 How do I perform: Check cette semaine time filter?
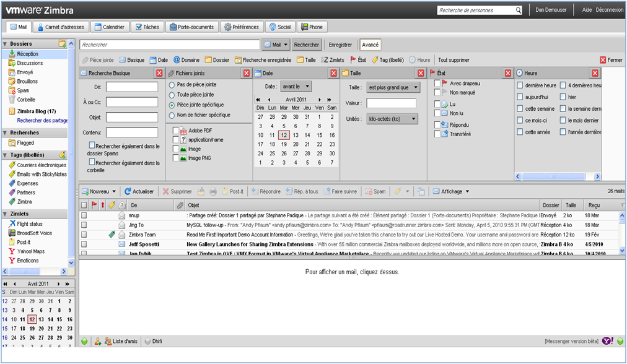[520, 109]
